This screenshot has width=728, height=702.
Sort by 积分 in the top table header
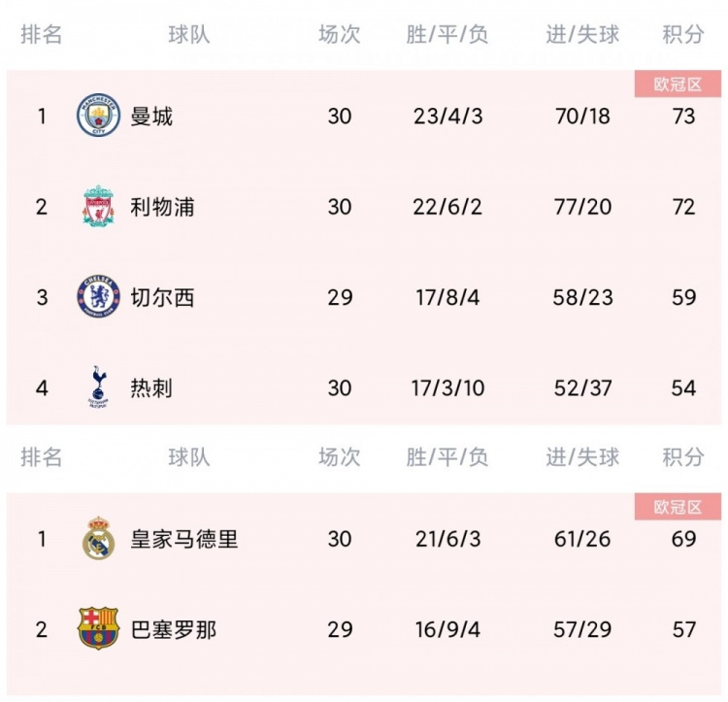pos(683,34)
